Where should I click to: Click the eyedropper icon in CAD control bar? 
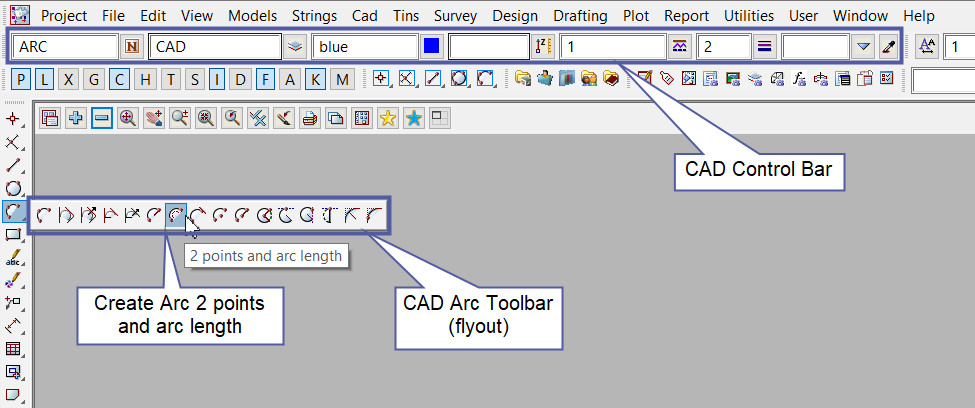click(889, 47)
